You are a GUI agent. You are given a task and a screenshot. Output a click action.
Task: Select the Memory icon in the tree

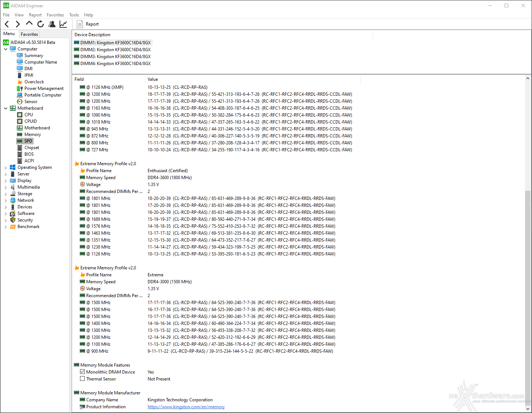20,134
